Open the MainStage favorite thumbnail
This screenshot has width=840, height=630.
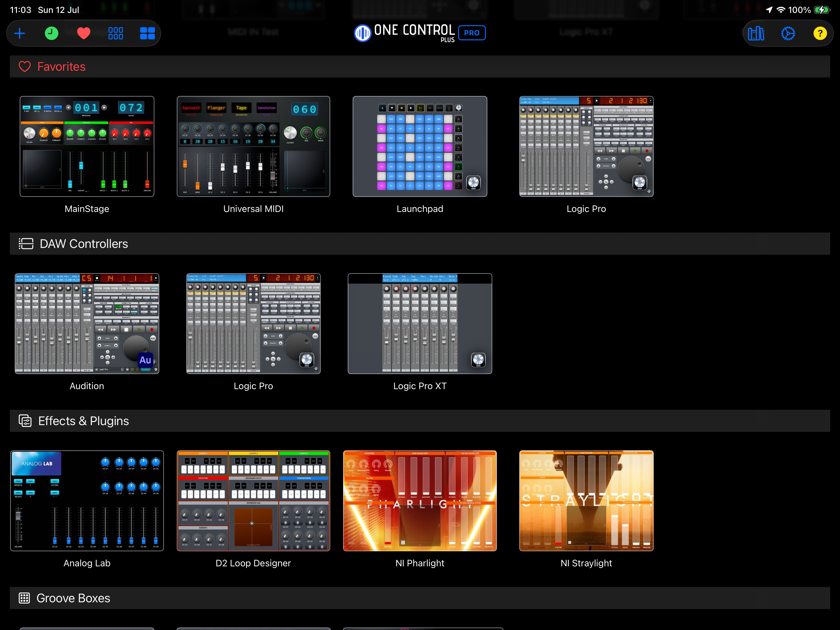tap(87, 146)
